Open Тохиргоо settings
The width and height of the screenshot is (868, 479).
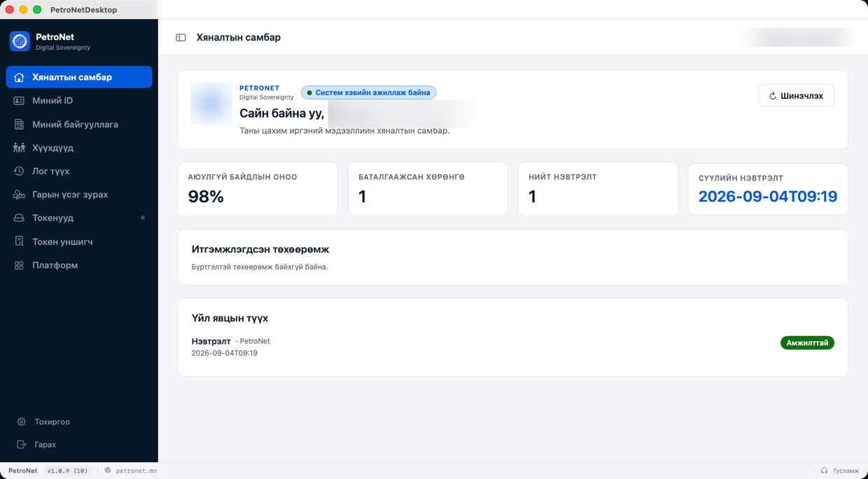tap(79, 422)
